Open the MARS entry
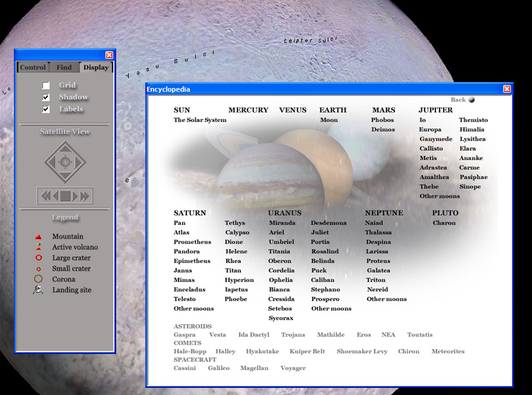Screen dimensions: 532x395 click(384, 110)
